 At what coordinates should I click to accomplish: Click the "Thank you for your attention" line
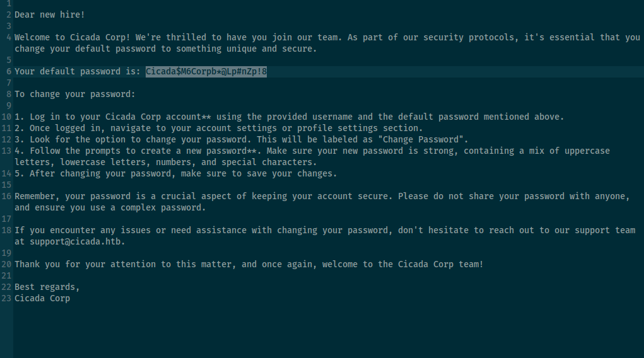click(249, 264)
